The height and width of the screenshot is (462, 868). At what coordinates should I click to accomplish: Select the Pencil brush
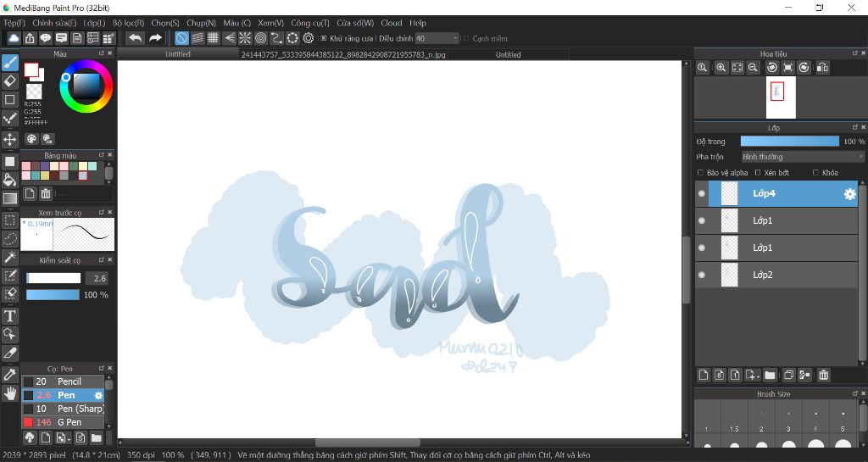click(x=63, y=381)
